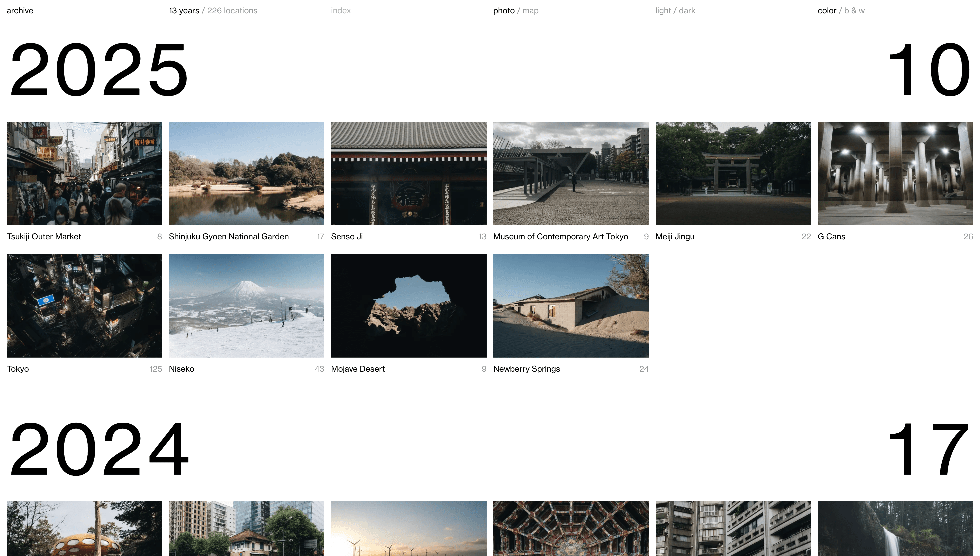This screenshot has width=980, height=556.
Task: Switch from photo to map view
Action: 531,10
